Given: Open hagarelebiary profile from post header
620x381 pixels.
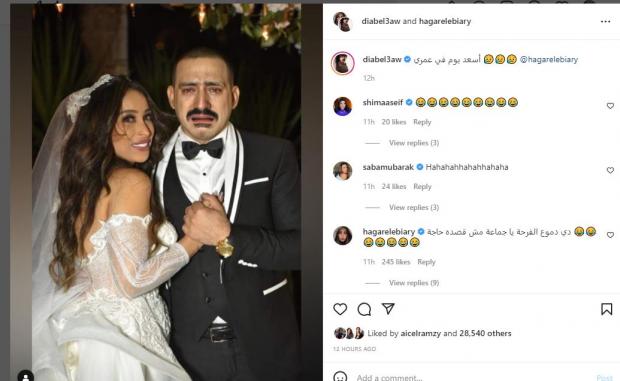Looking at the screenshot, I should pos(445,21).
